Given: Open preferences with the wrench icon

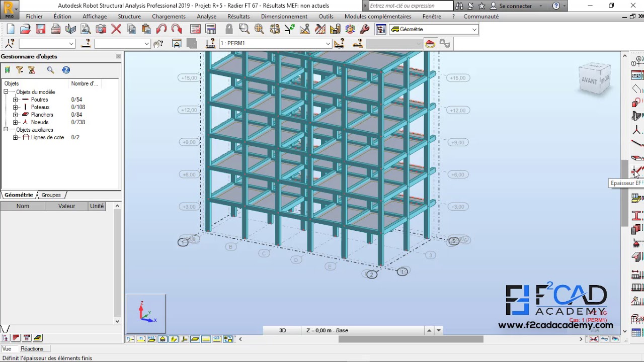Looking at the screenshot, I should click(x=365, y=29).
